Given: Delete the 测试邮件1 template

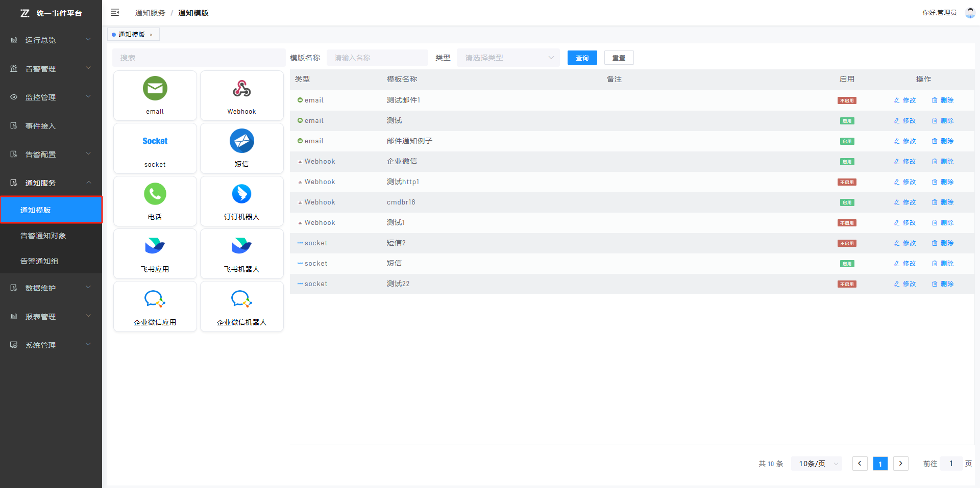Looking at the screenshot, I should tap(943, 100).
